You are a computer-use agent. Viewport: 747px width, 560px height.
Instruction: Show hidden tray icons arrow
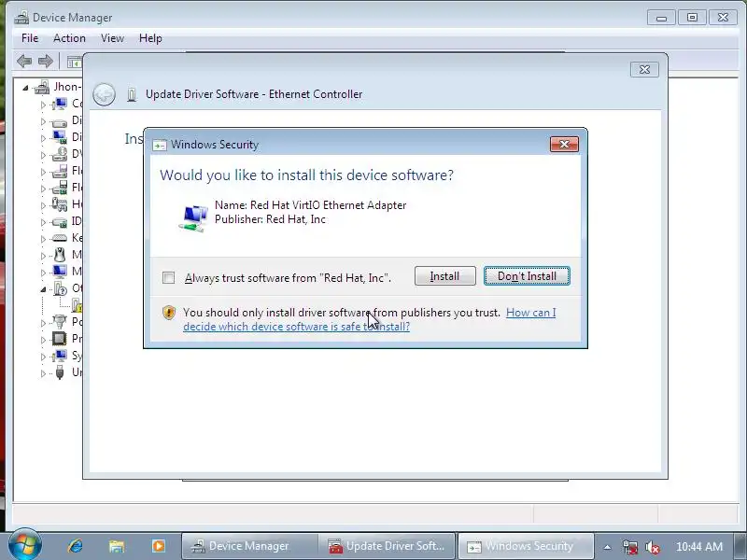607,547
